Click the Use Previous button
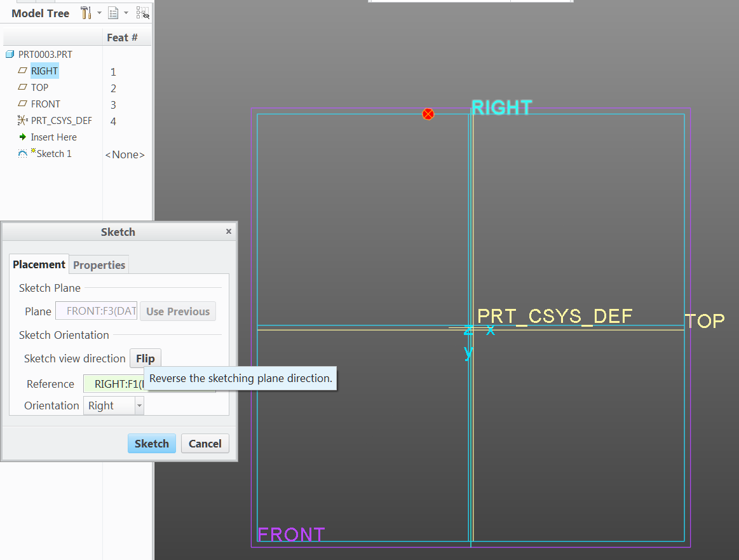 point(178,311)
